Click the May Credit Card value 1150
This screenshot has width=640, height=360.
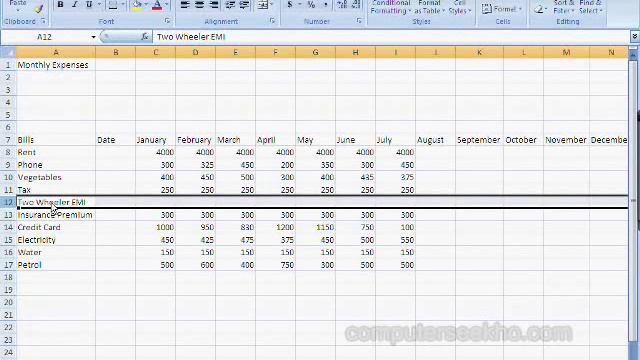point(316,227)
